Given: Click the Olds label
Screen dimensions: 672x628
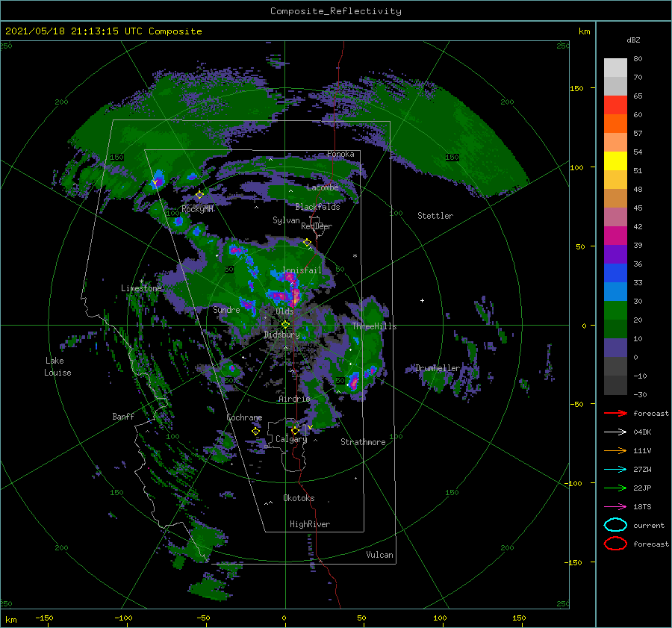Looking at the screenshot, I should point(284,311).
